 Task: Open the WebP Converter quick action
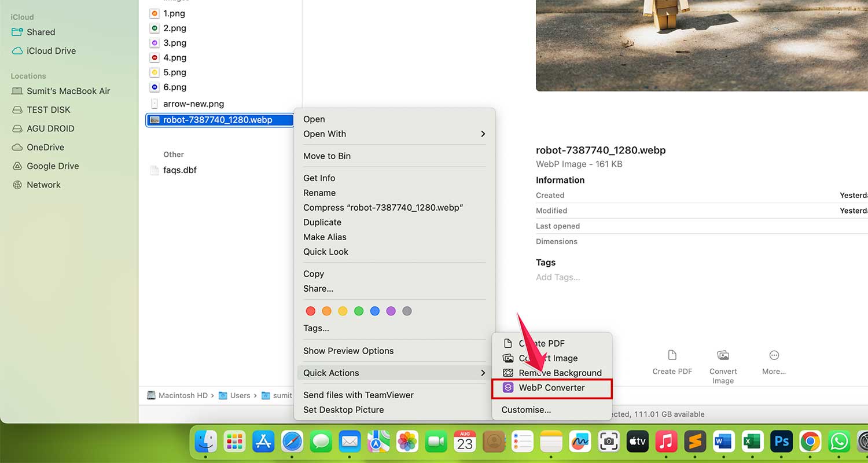(551, 388)
